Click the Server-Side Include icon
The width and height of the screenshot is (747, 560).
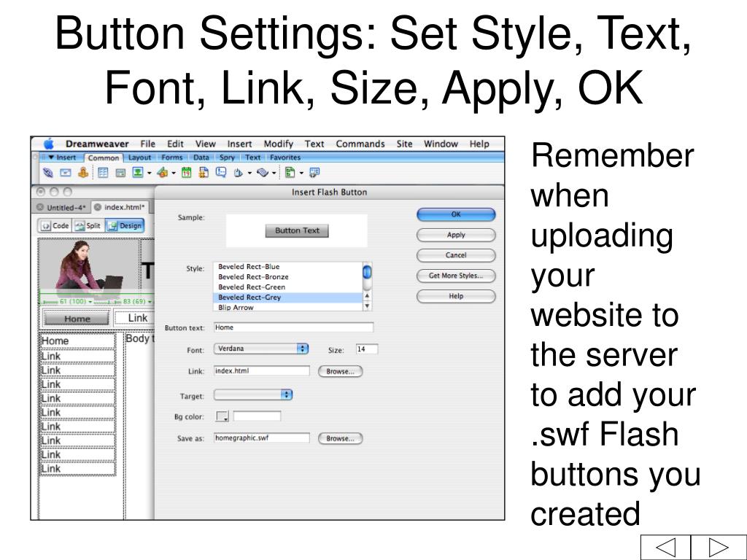[204, 172]
